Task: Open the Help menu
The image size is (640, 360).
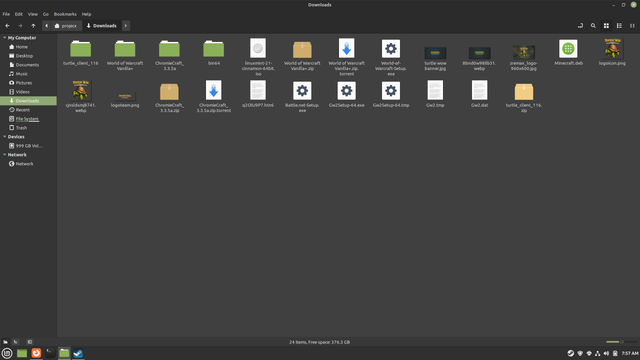Action: (x=87, y=14)
